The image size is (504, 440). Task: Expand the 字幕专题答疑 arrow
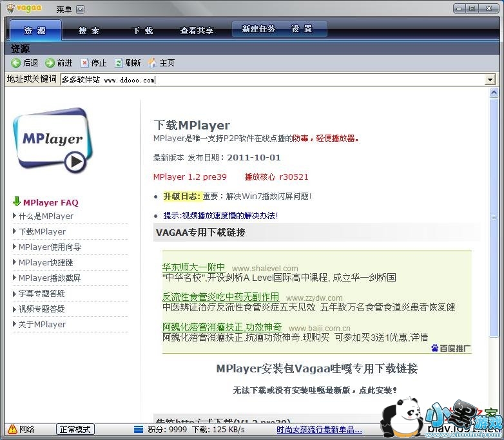click(14, 293)
